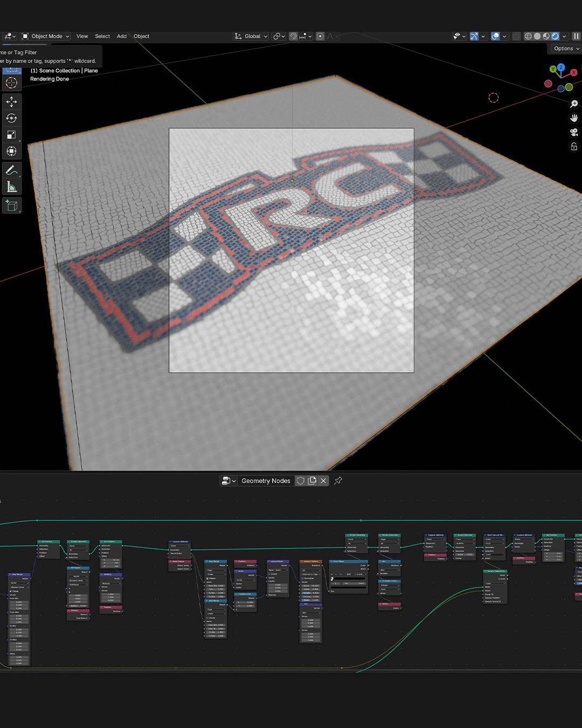Image resolution: width=582 pixels, height=728 pixels.
Task: Select the Measure tool
Action: coord(11,187)
